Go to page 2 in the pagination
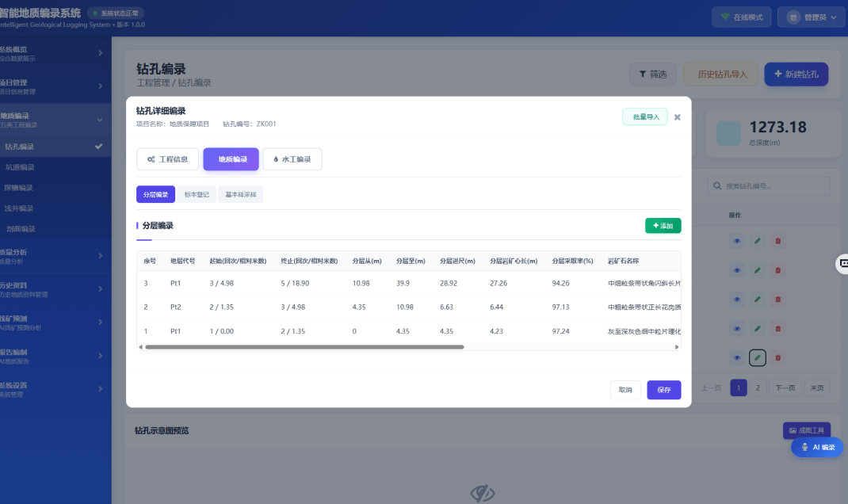Viewport: 848px width, 504px height. coord(758,388)
